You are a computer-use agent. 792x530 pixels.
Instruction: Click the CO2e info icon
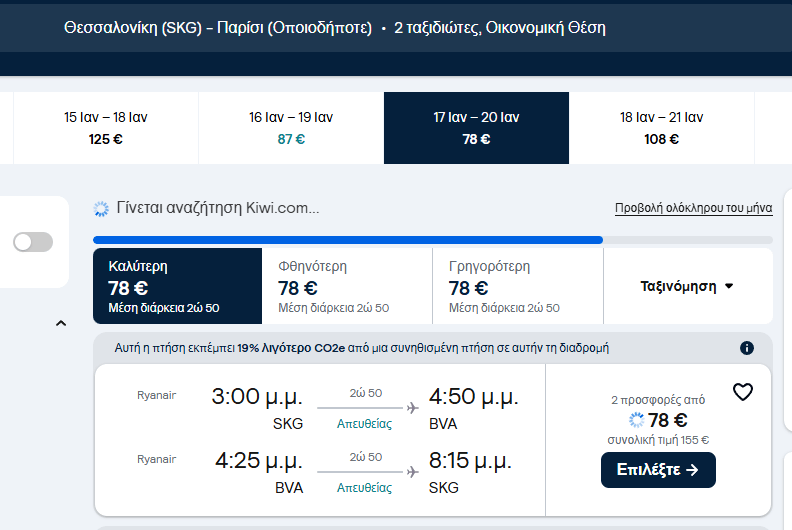point(746,348)
